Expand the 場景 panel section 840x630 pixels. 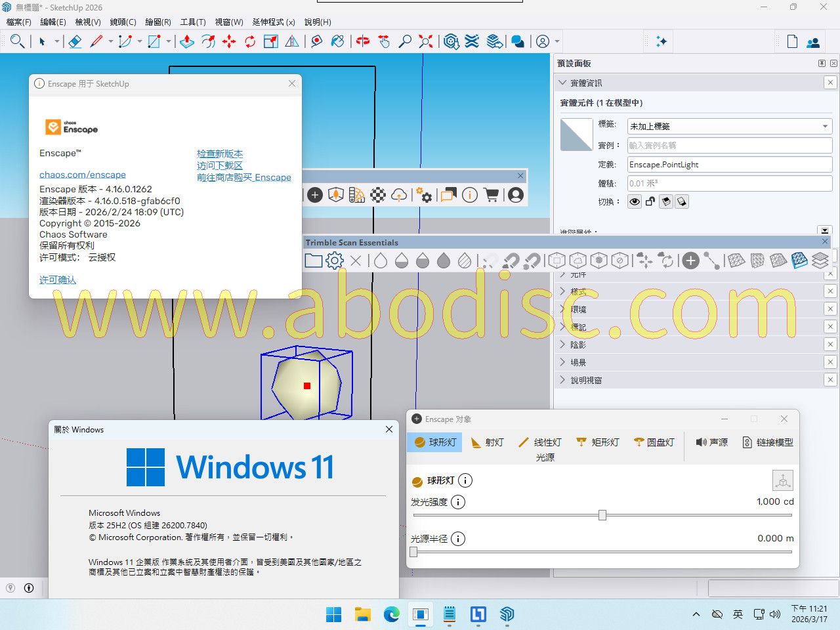[x=577, y=362]
